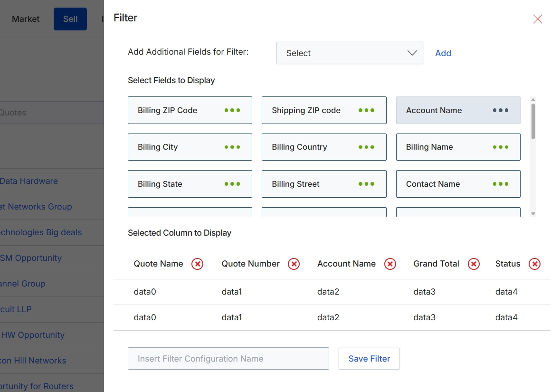Image resolution: width=560 pixels, height=392 pixels.
Task: Select the Shipping ZIP code field card
Action: click(x=324, y=110)
